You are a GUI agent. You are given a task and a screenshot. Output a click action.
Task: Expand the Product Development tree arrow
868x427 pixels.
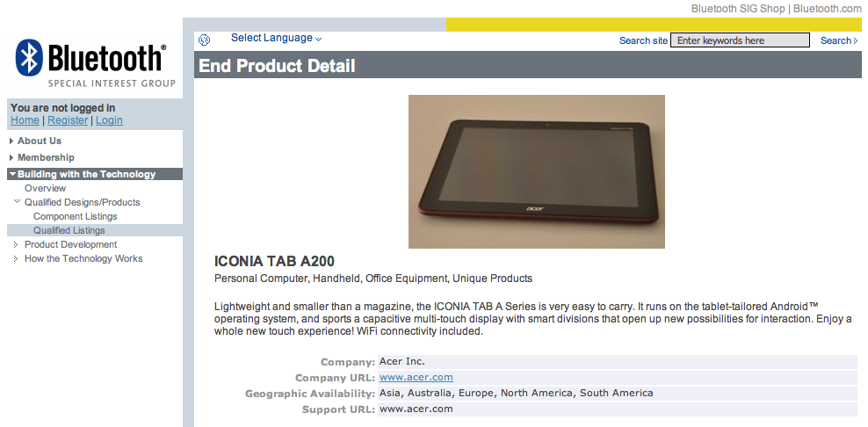pyautogui.click(x=16, y=245)
